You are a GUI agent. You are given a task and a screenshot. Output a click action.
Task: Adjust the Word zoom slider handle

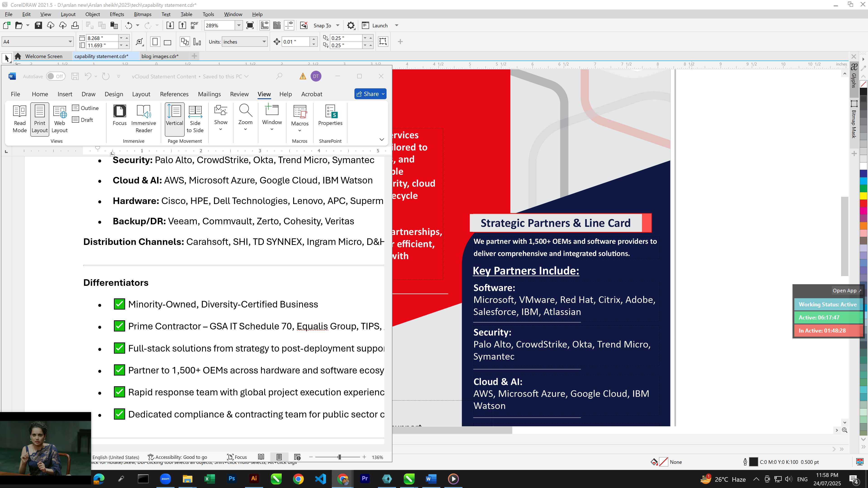coord(339,457)
